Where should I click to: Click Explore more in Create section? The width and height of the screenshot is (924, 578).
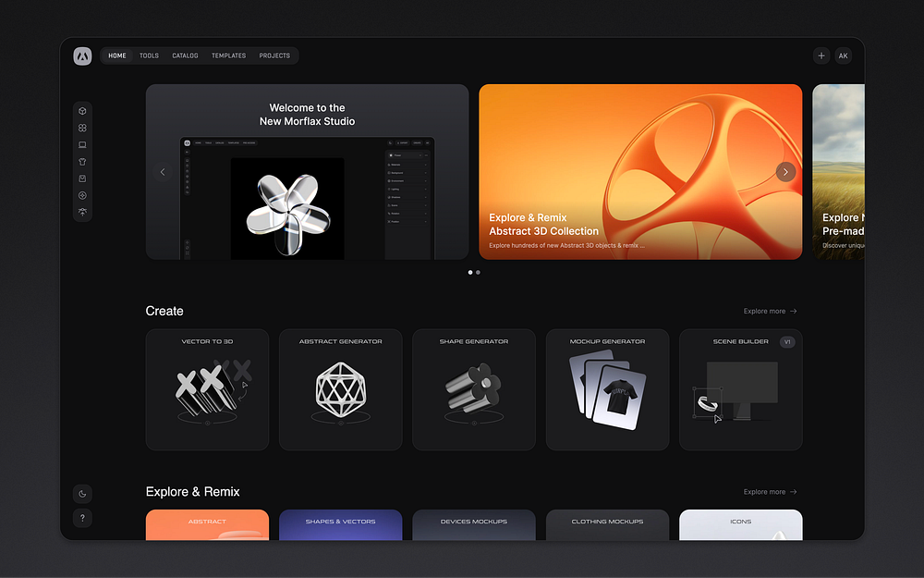771,312
